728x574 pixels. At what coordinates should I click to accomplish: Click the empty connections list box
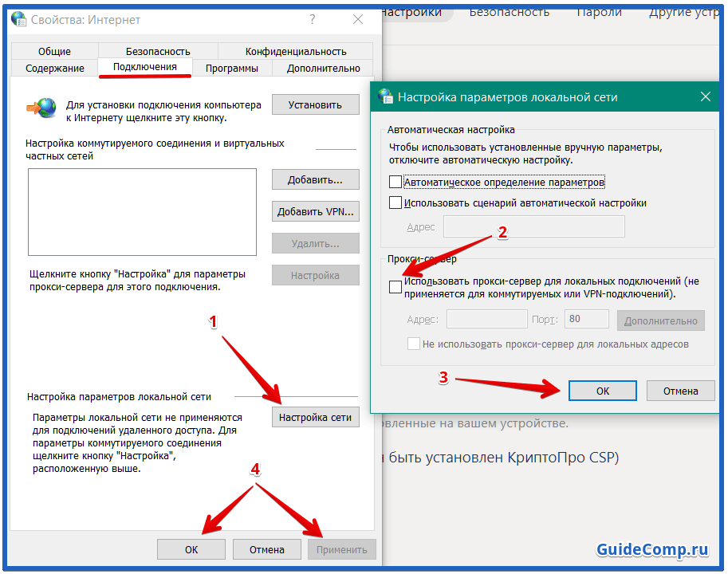pos(142,212)
